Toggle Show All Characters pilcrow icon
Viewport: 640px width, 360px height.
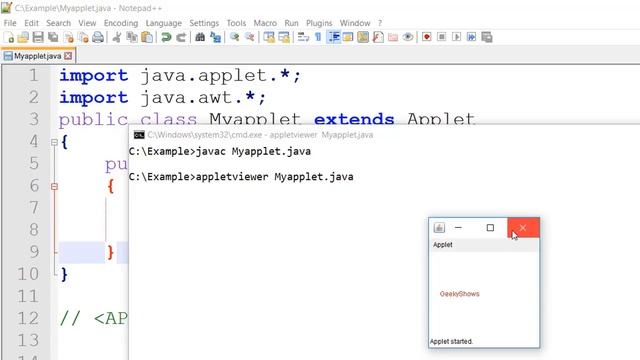pos(318,38)
